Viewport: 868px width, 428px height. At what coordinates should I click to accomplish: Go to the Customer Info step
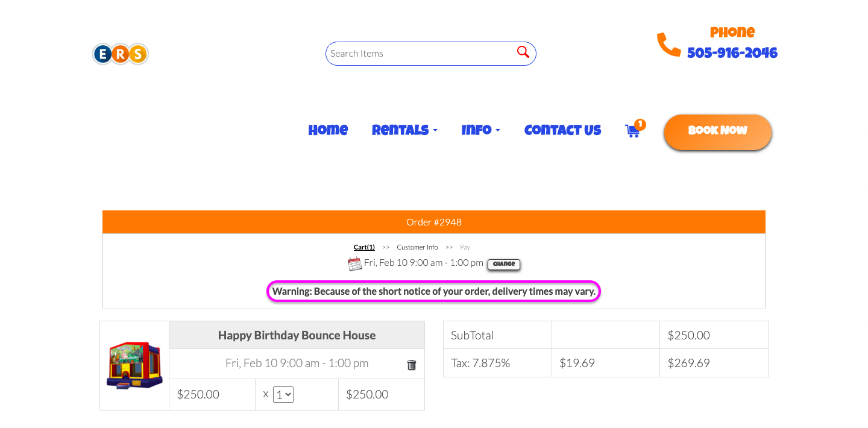pyautogui.click(x=417, y=247)
